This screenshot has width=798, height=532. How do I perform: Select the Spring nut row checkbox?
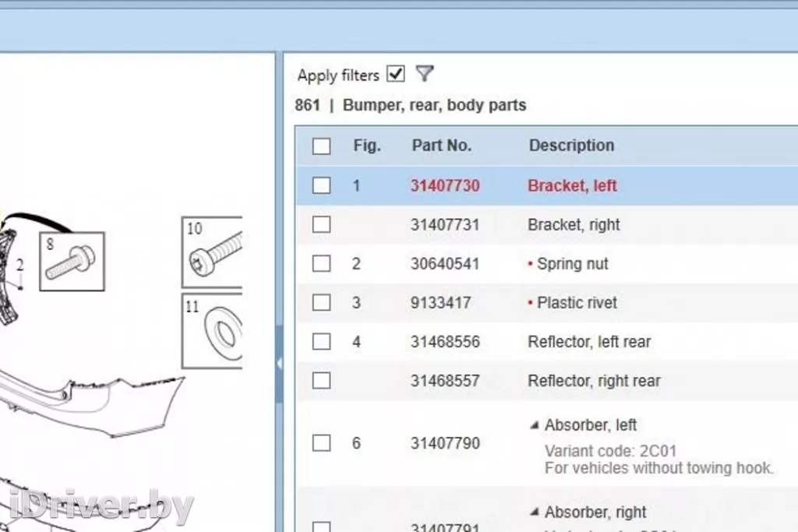321,263
